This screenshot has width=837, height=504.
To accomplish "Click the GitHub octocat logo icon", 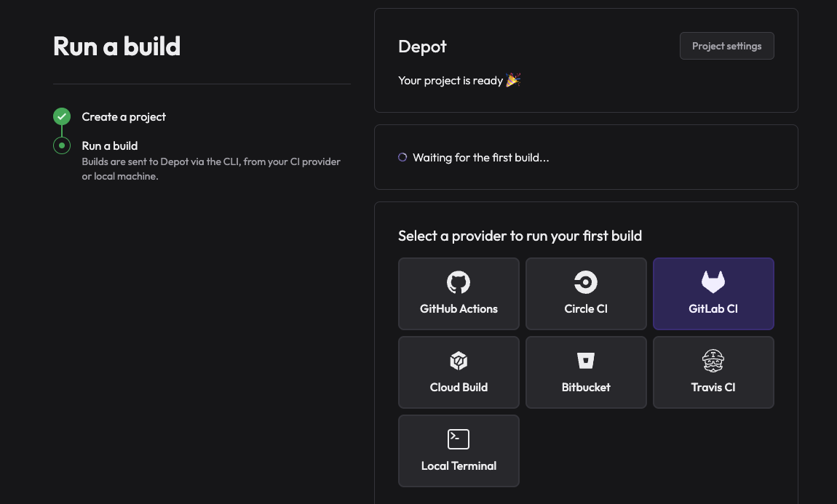I will 459,282.
